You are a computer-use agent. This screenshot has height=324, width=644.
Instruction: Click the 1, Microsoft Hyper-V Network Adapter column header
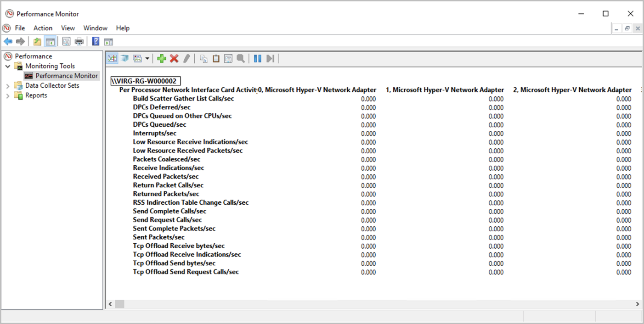(x=445, y=90)
